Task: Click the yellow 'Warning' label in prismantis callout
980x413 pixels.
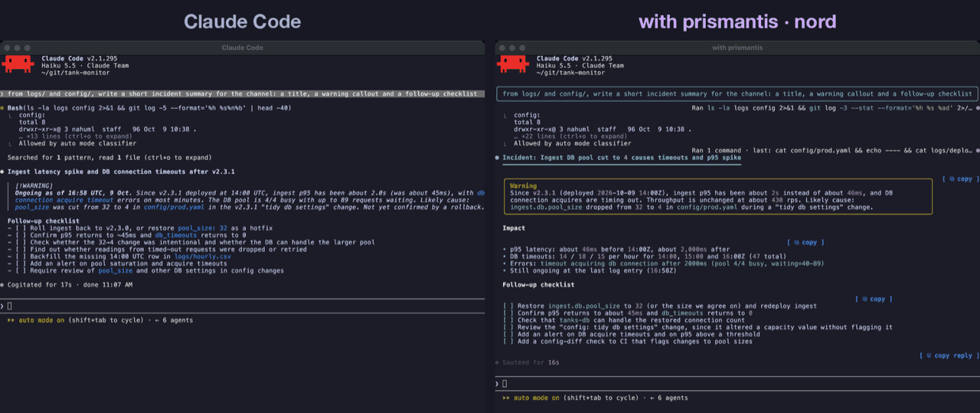Action: [x=524, y=185]
